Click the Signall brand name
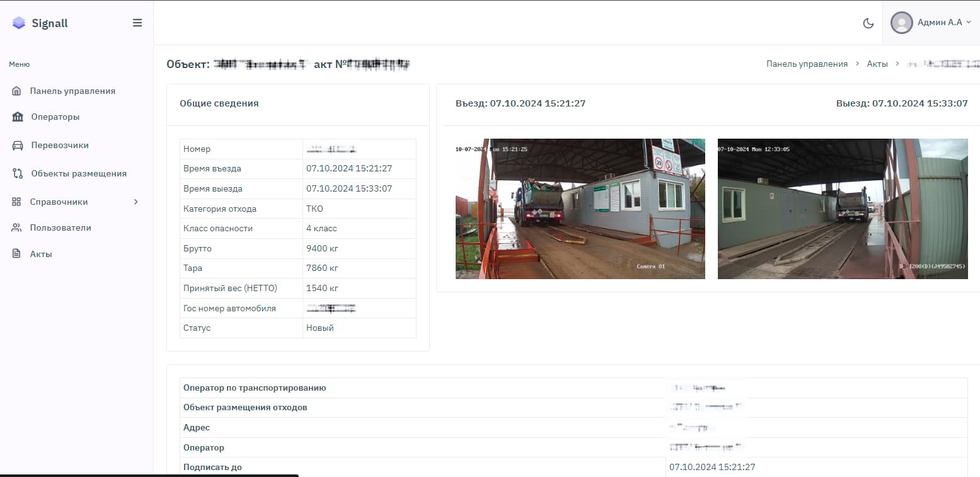 point(50,23)
